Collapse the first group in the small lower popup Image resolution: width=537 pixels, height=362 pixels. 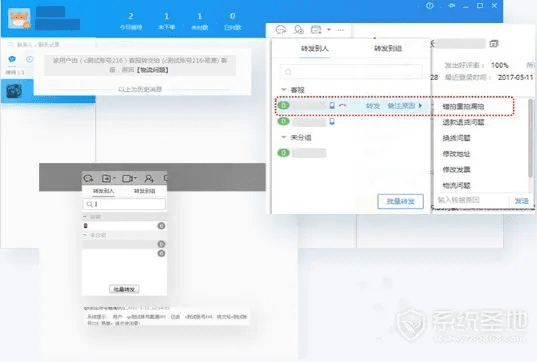coord(85,217)
